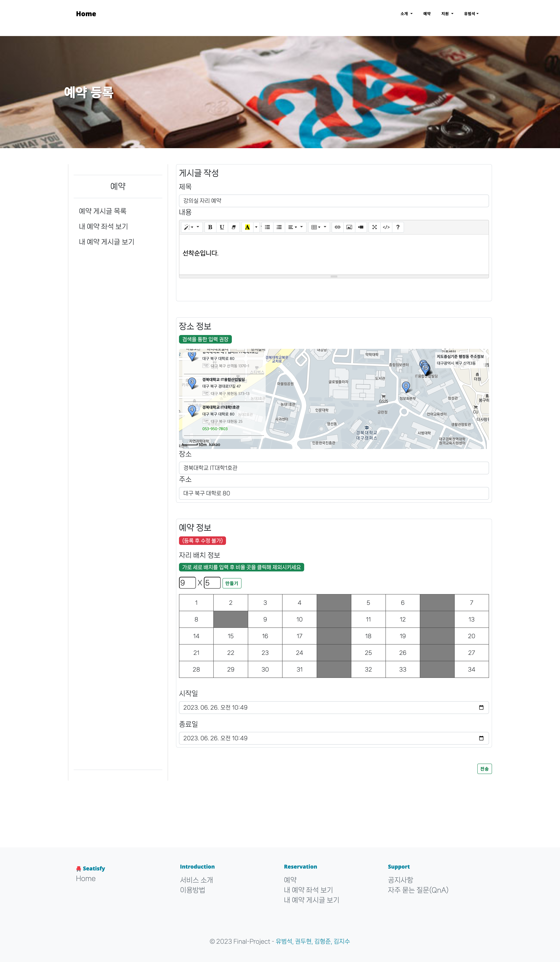Click the eraser remove-format icon
This screenshot has width=560, height=962.
(233, 227)
